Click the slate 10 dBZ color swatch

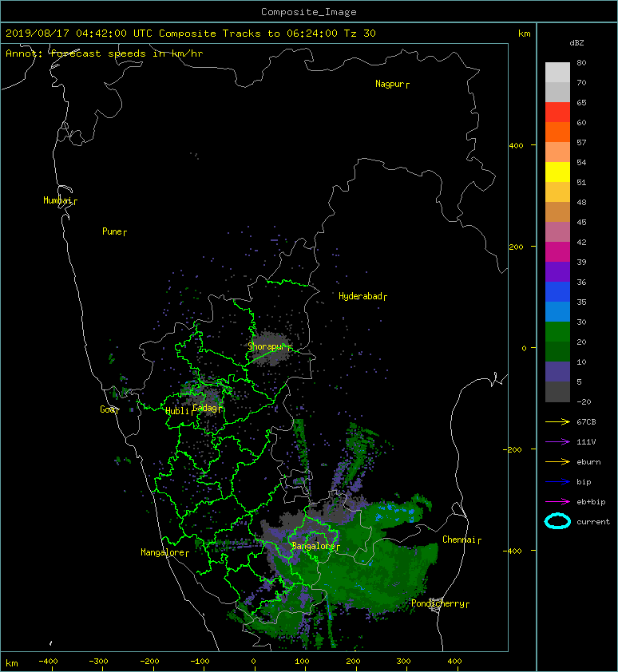pyautogui.click(x=557, y=371)
